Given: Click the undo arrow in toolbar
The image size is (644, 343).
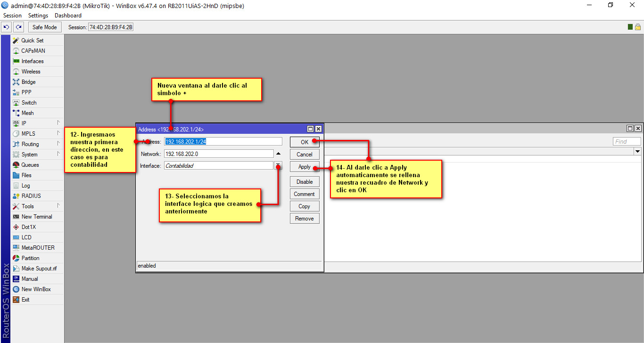Looking at the screenshot, I should (7, 27).
